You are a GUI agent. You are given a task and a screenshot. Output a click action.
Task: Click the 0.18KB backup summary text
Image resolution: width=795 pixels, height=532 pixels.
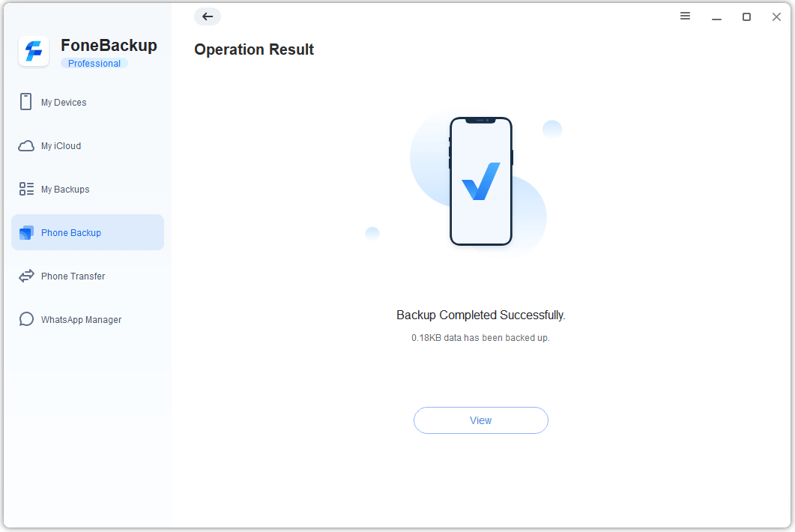480,337
